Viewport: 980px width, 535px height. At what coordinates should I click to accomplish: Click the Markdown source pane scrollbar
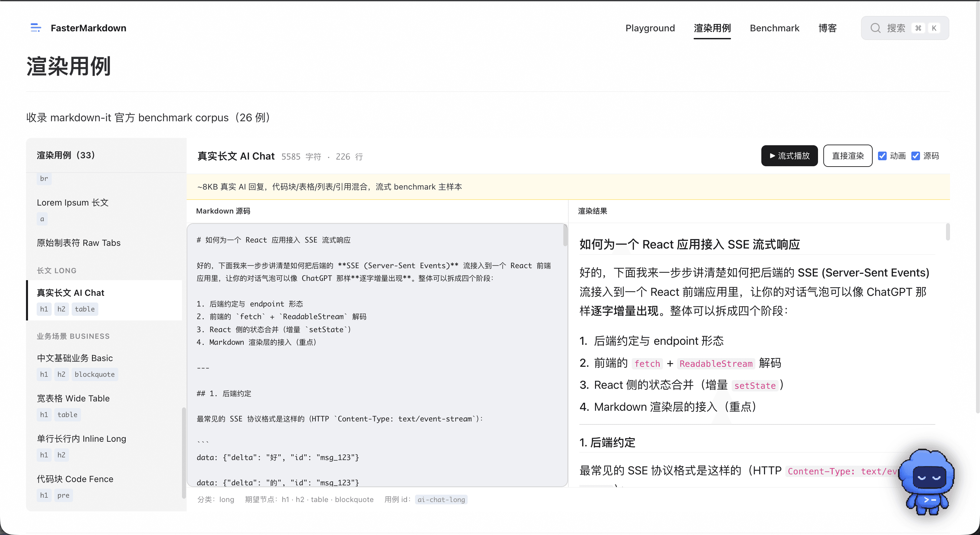click(565, 236)
